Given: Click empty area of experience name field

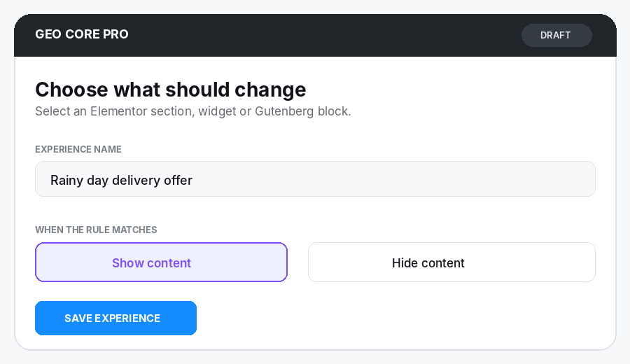Looking at the screenshot, I should coord(393,179).
